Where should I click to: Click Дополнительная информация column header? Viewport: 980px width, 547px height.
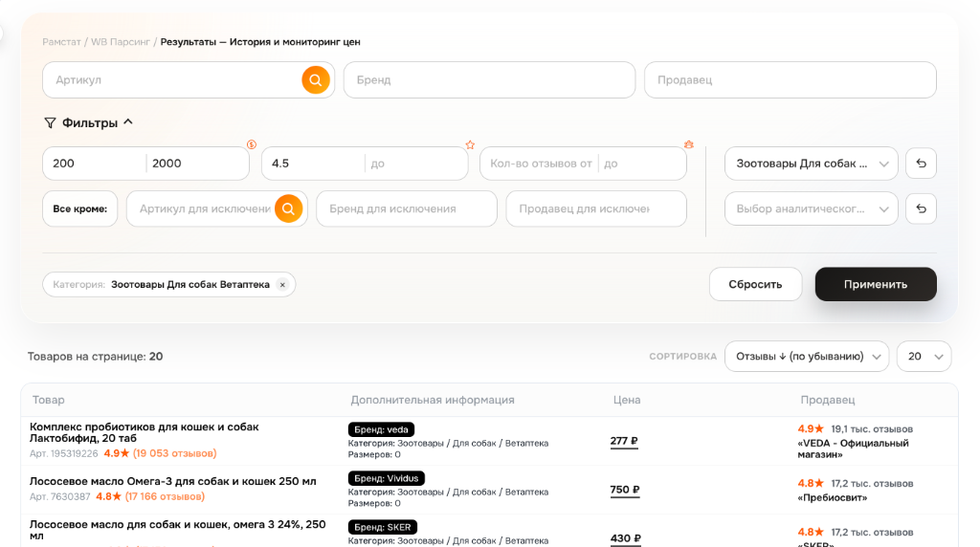coord(433,400)
